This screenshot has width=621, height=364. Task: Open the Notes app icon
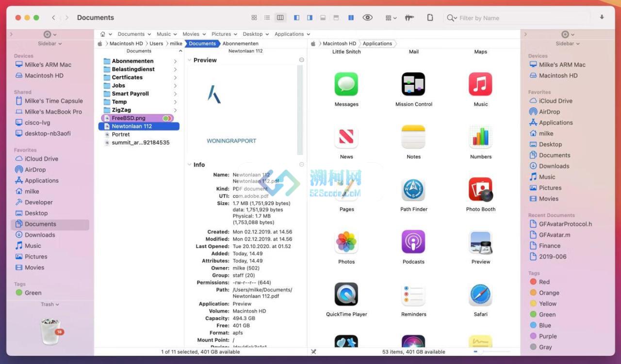tap(413, 137)
